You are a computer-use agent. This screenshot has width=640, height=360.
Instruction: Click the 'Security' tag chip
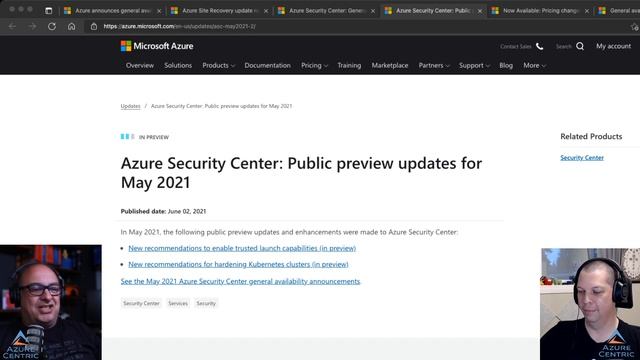pyautogui.click(x=206, y=303)
